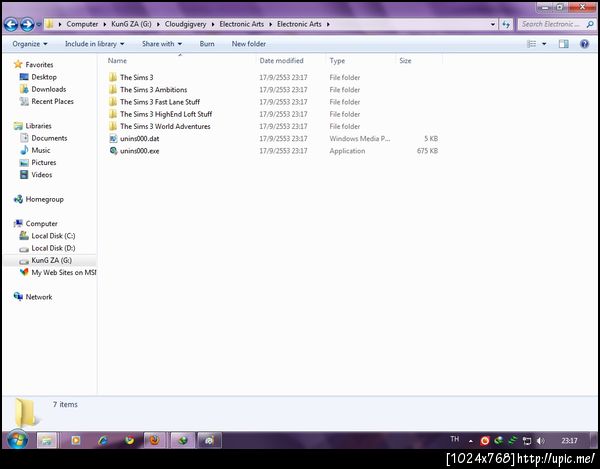The width and height of the screenshot is (600, 469).
Task: Select Network in navigation pane
Action: pos(39,297)
